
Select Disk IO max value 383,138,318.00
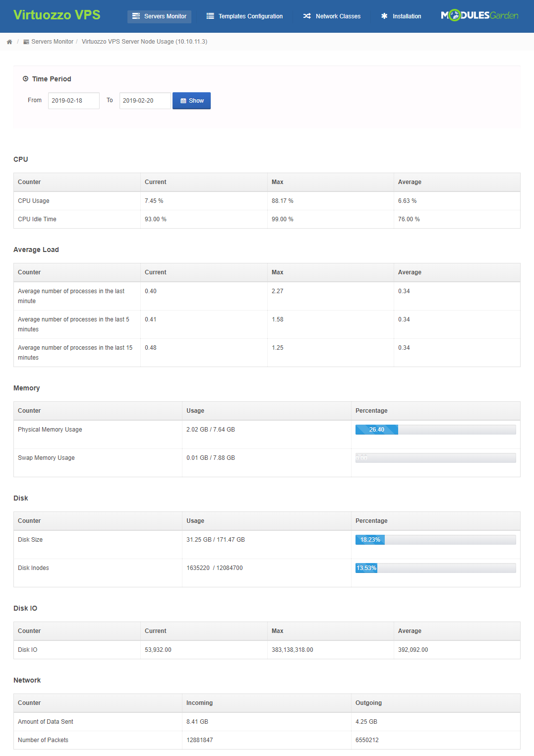tap(293, 650)
